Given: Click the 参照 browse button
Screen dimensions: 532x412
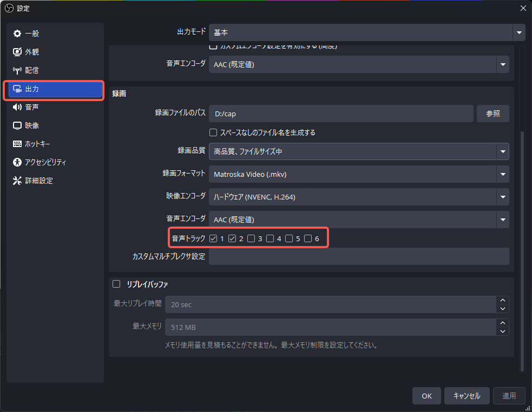Looking at the screenshot, I should (x=492, y=114).
